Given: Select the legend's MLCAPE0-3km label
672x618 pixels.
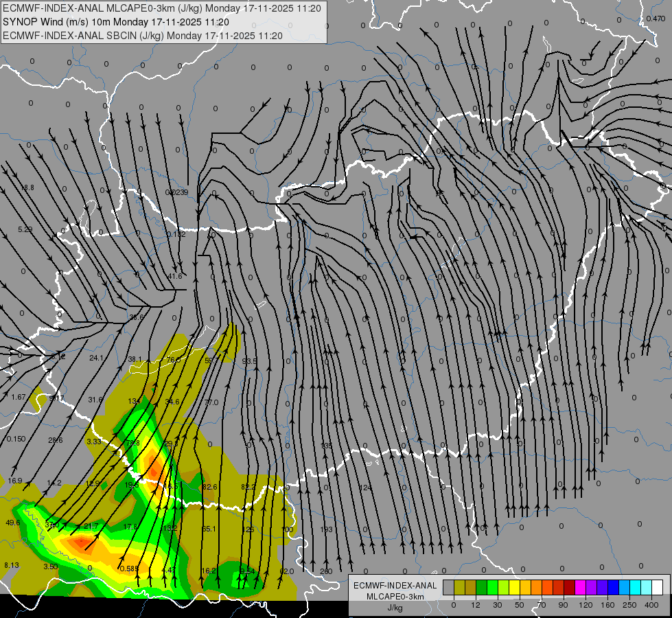Looking at the screenshot, I should coord(395,597).
